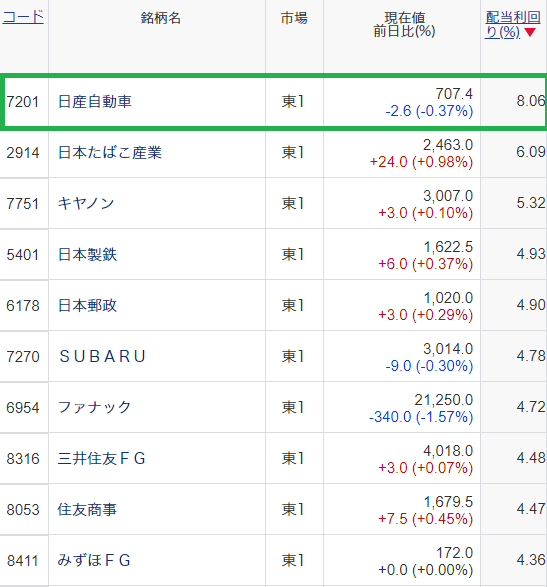Screen dimensions: 547x587
Task: Click dividend yield 4.90 value
Action: 531,304
